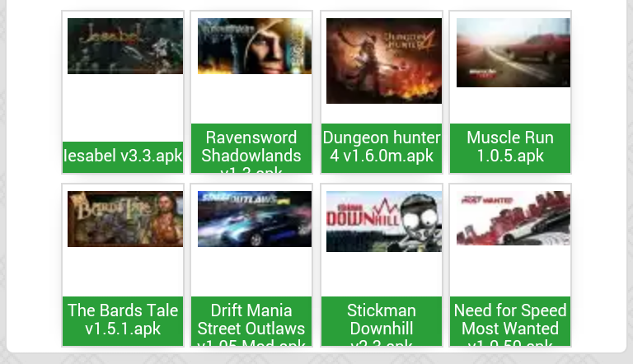633x364 pixels.
Task: Open the Muscle Run car thumbnail
Action: point(513,53)
